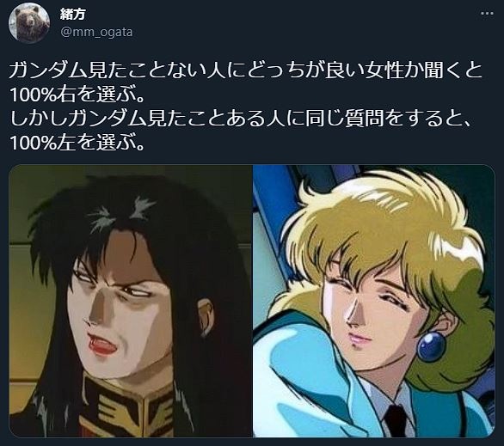
Task: Open the display name 緒方 profile
Action: (72, 14)
